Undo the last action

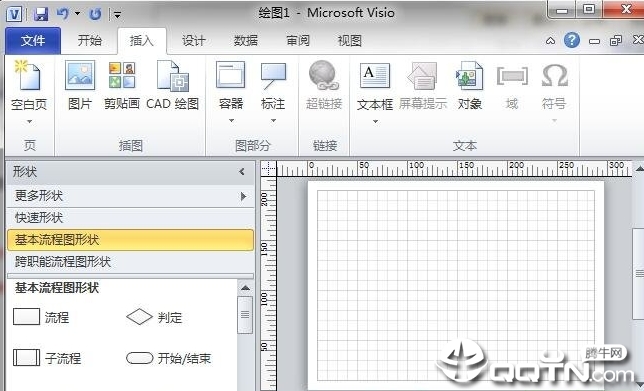click(63, 14)
